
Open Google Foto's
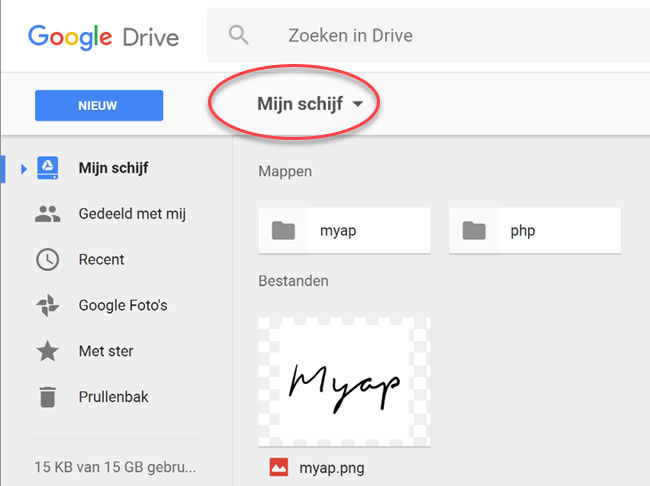pos(123,305)
